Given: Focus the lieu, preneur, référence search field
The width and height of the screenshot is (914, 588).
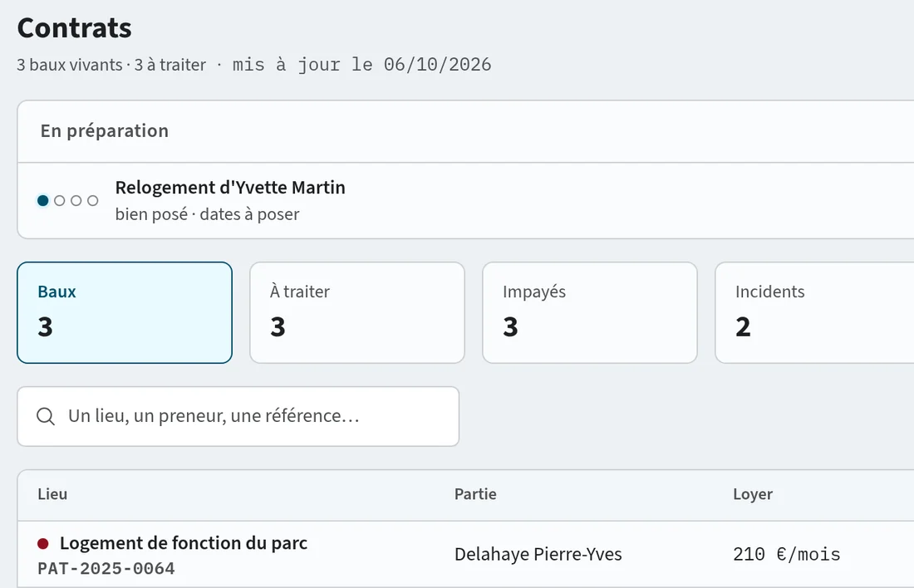Looking at the screenshot, I should coord(238,417).
